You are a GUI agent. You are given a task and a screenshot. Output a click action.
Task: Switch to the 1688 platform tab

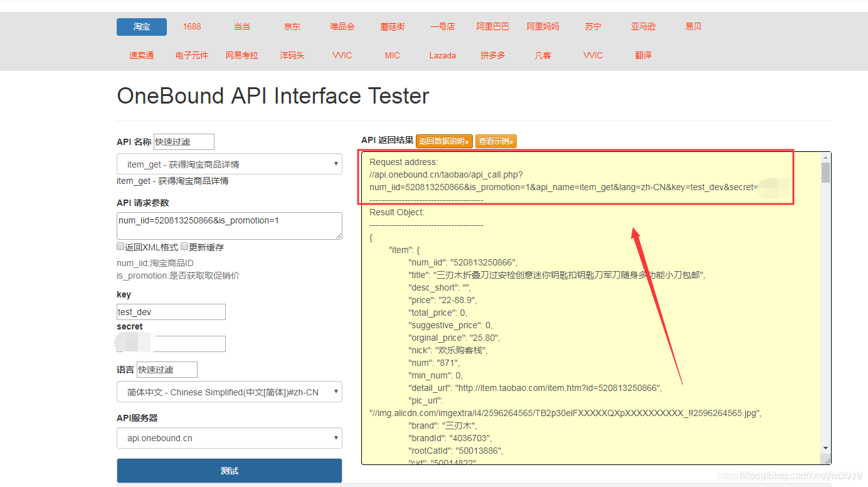tap(192, 27)
